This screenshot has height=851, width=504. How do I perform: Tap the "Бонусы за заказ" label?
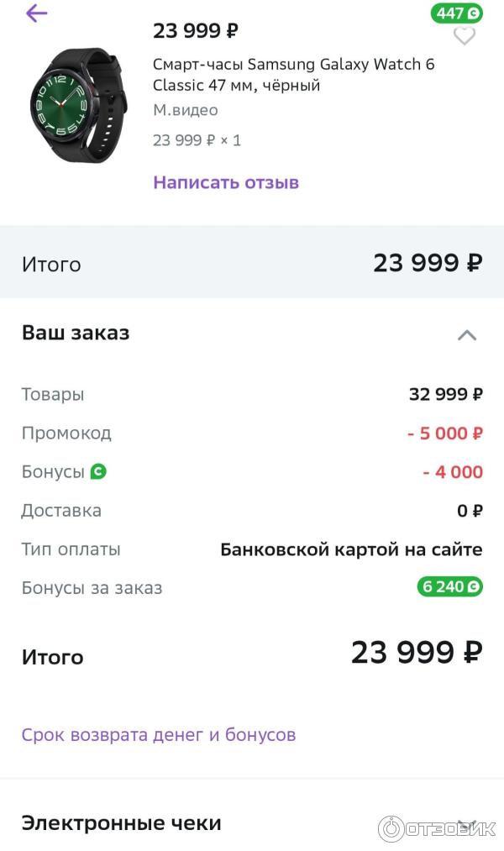pos(92,588)
